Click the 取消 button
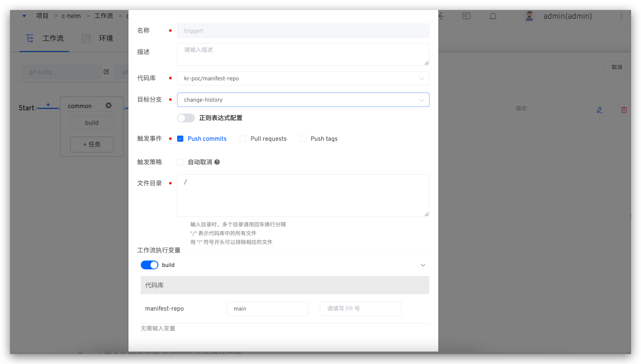This screenshot has height=364, width=641. pos(616,67)
